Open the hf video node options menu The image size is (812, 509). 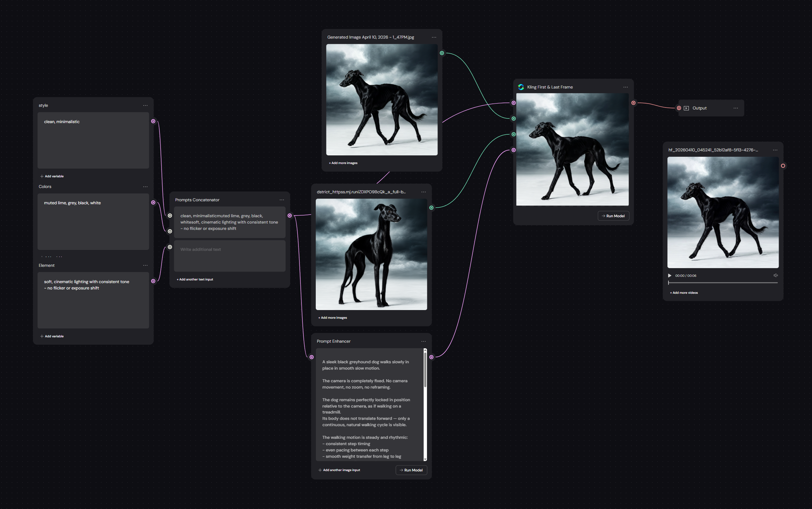click(775, 150)
